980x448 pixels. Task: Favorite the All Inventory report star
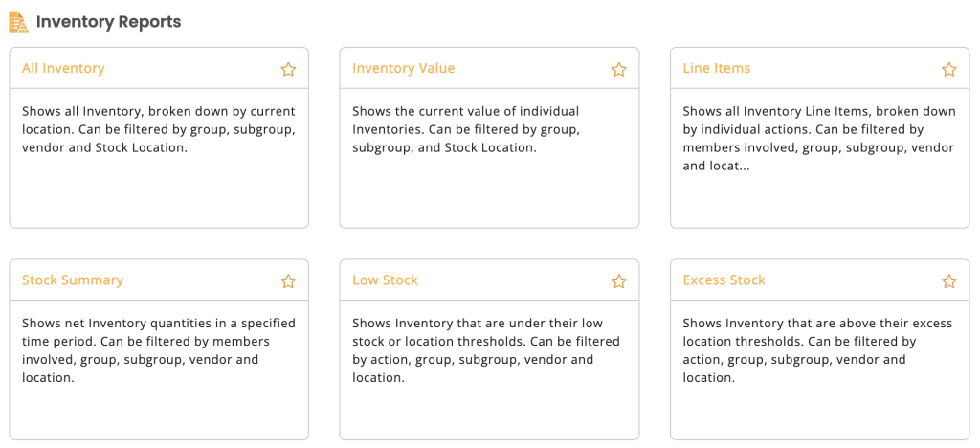288,69
